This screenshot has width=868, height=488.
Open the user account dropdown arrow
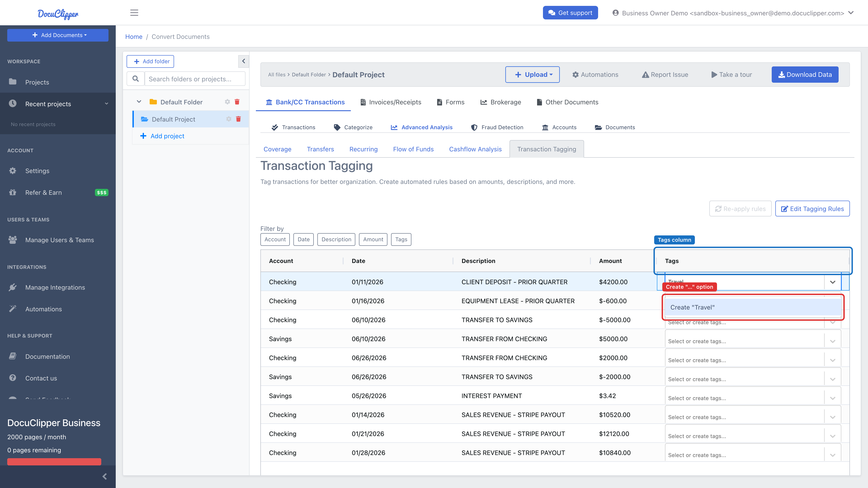(851, 13)
